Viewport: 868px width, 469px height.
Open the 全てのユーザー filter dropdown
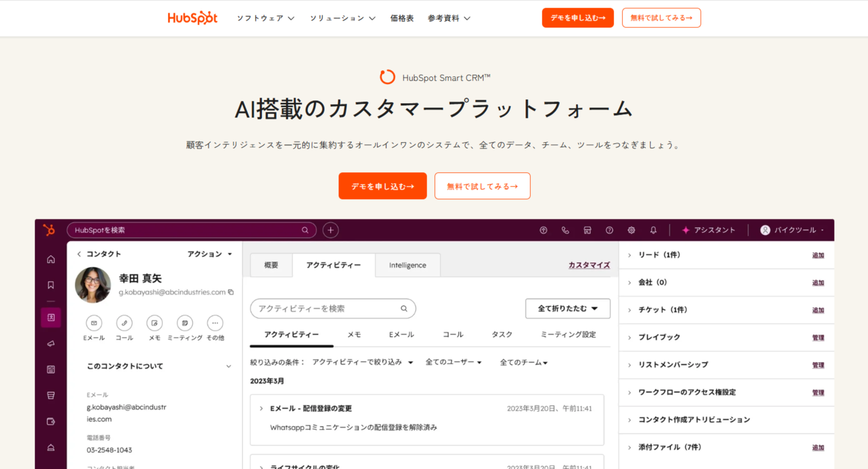pyautogui.click(x=453, y=362)
